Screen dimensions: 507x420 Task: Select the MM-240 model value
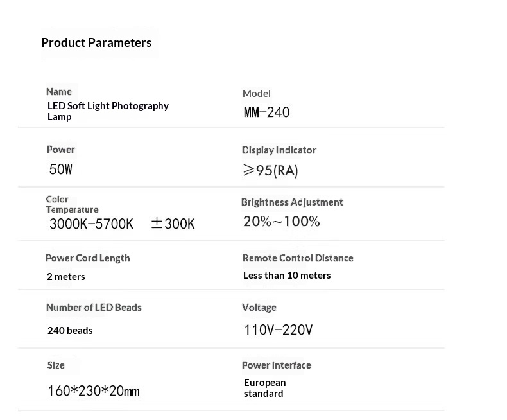point(266,112)
